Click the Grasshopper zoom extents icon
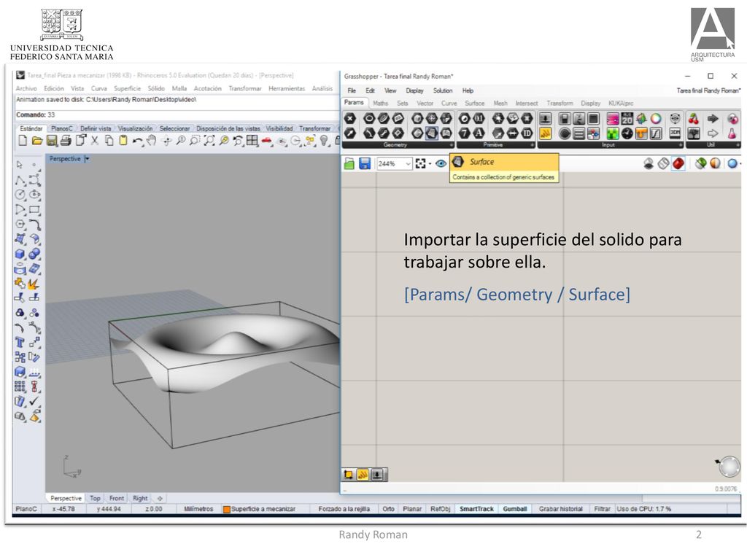Viewport: 747px width, 560px height. tap(420, 163)
